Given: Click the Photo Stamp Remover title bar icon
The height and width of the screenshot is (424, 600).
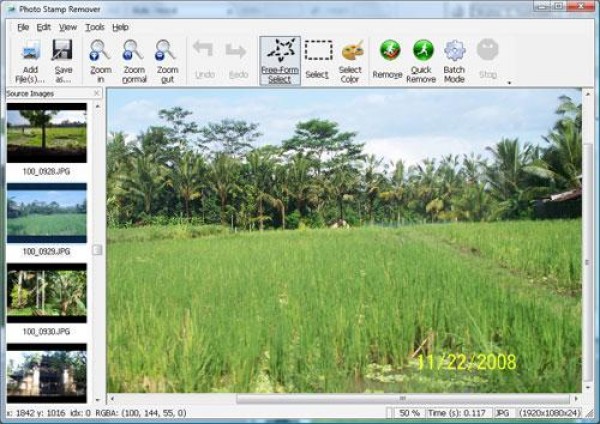Looking at the screenshot, I should (x=11, y=9).
